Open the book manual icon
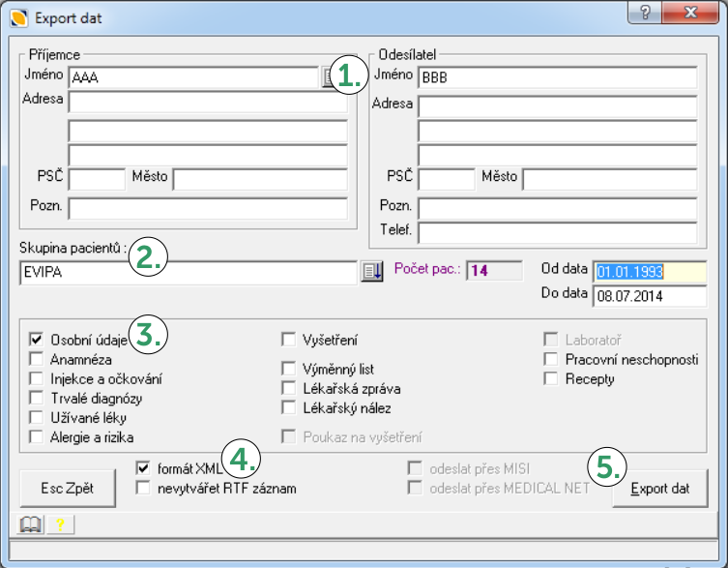Image resolution: width=728 pixels, height=568 pixels. (x=31, y=524)
